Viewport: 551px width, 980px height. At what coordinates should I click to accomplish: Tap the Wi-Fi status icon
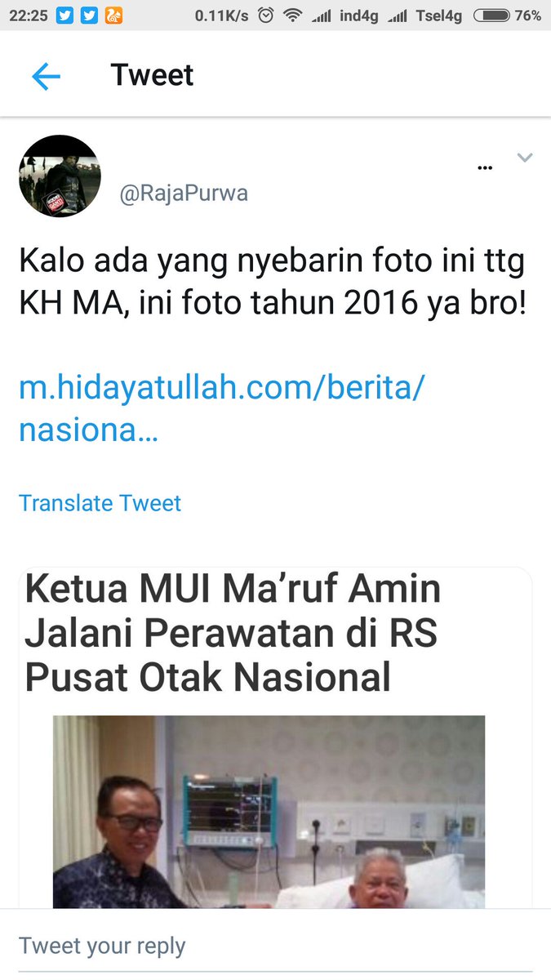(x=293, y=16)
